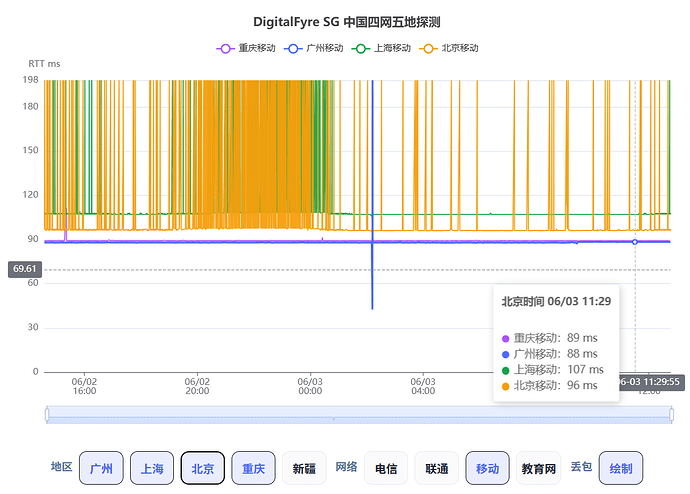Toggle the 上海移动 legend series
690x494 pixels.
point(382,48)
